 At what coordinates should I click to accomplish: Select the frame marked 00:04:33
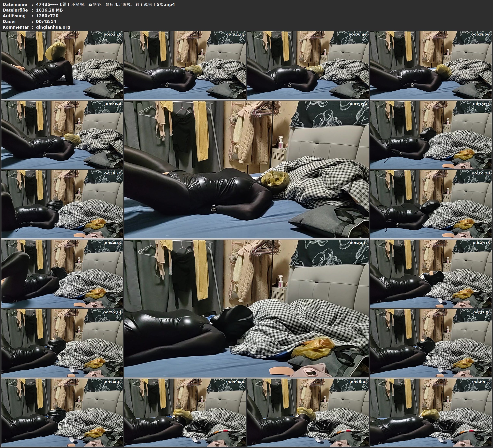pyautogui.click(x=185, y=65)
